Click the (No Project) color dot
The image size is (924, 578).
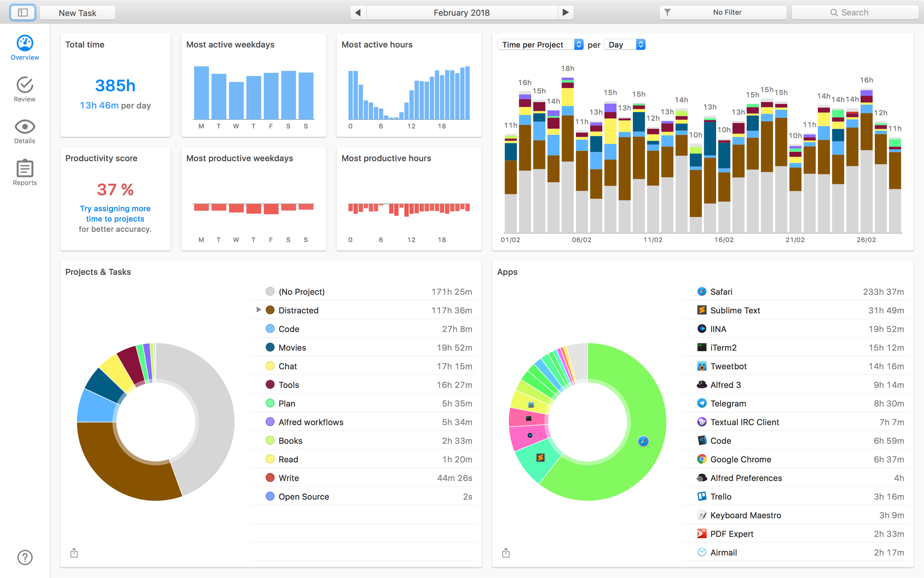tap(270, 292)
